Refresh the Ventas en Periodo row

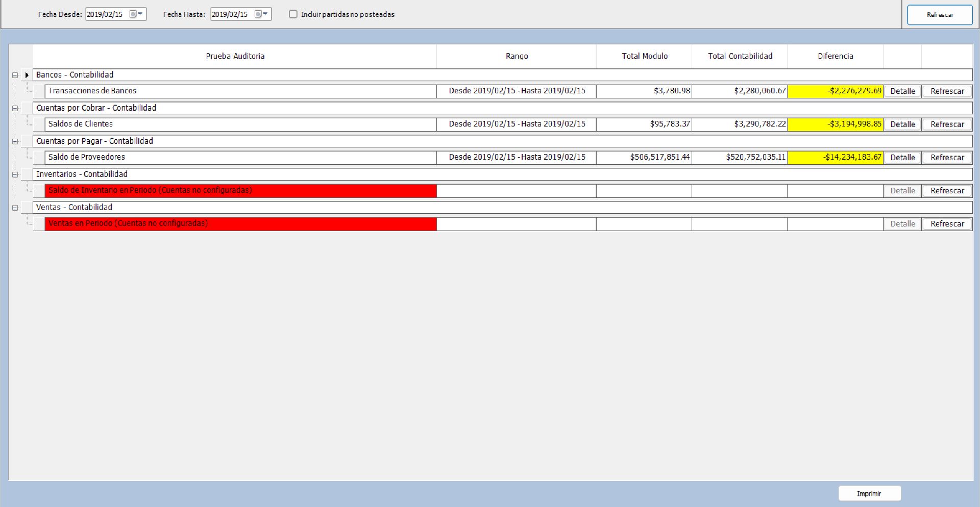(x=947, y=223)
